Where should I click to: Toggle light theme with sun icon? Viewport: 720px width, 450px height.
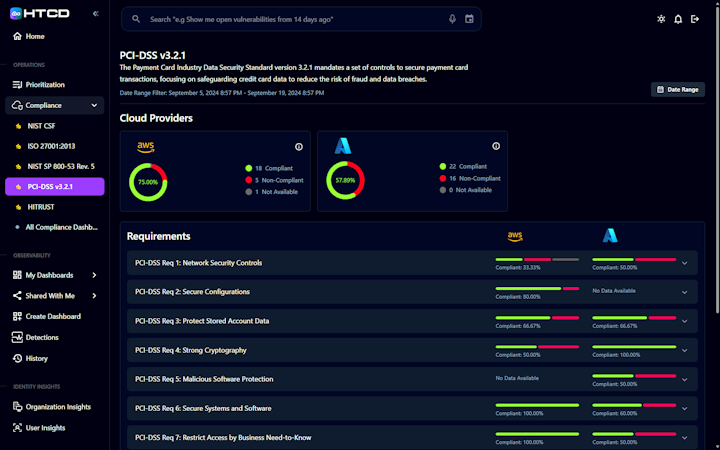(x=661, y=19)
